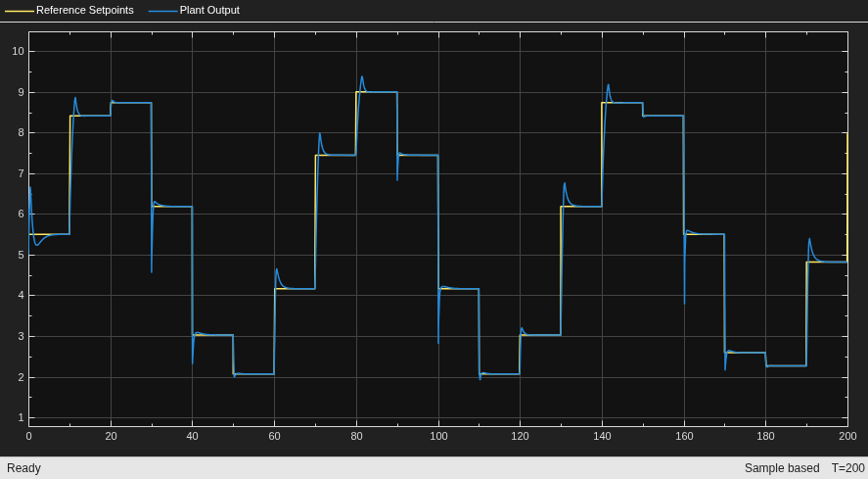This screenshot has width=868, height=479.
Task: Click the overshoot peak near time 140
Action: click(x=609, y=85)
